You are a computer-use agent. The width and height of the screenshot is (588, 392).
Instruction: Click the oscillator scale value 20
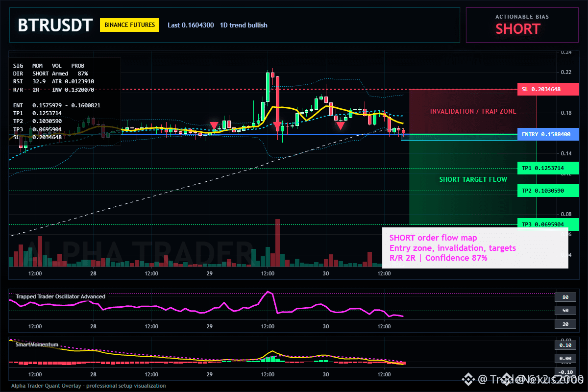tap(565, 324)
